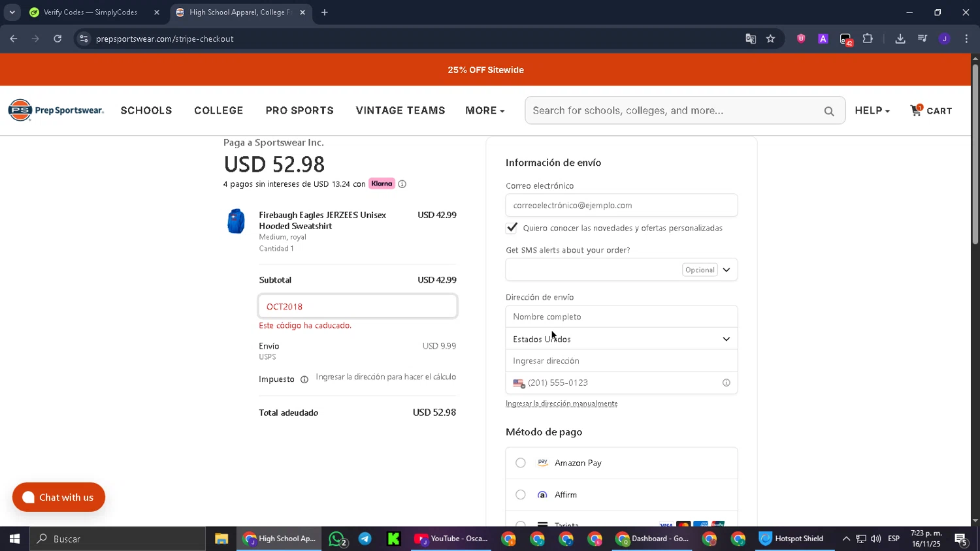The height and width of the screenshot is (551, 980).
Task: Click the search magnifier icon
Action: click(829, 111)
